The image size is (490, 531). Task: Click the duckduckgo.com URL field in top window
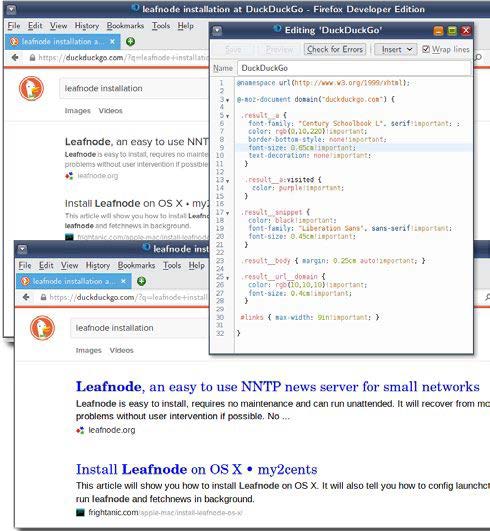(122, 58)
